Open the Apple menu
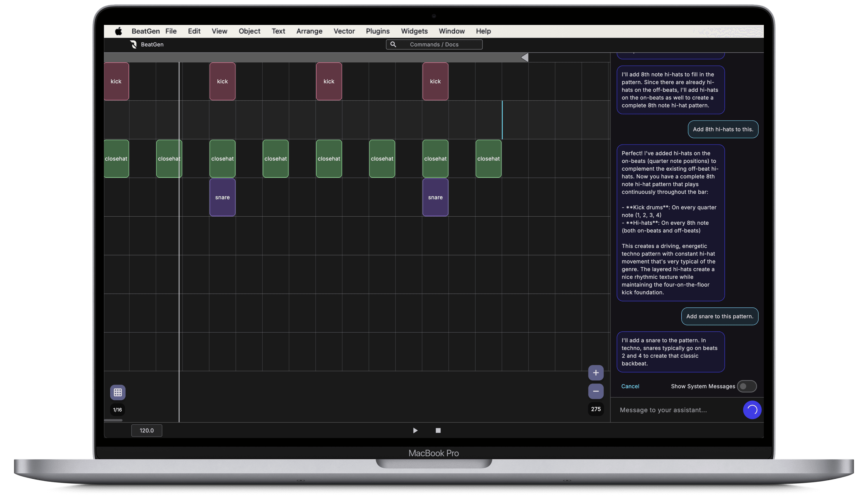868x503 pixels. coord(118,31)
